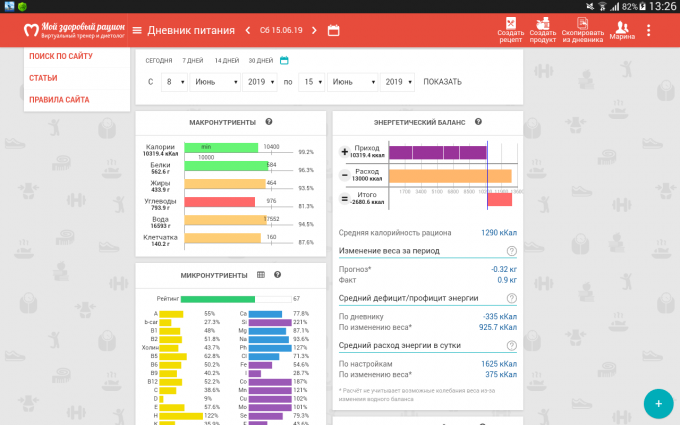This screenshot has width=680, height=425.
Task: Open ПРАВИЛА САЙТА link
Action: pyautogui.click(x=59, y=100)
